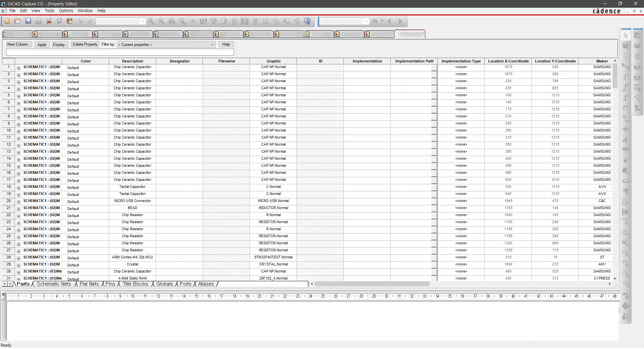644x349 pixels.
Task: Click the Paste clipboard icon
Action: (70, 21)
